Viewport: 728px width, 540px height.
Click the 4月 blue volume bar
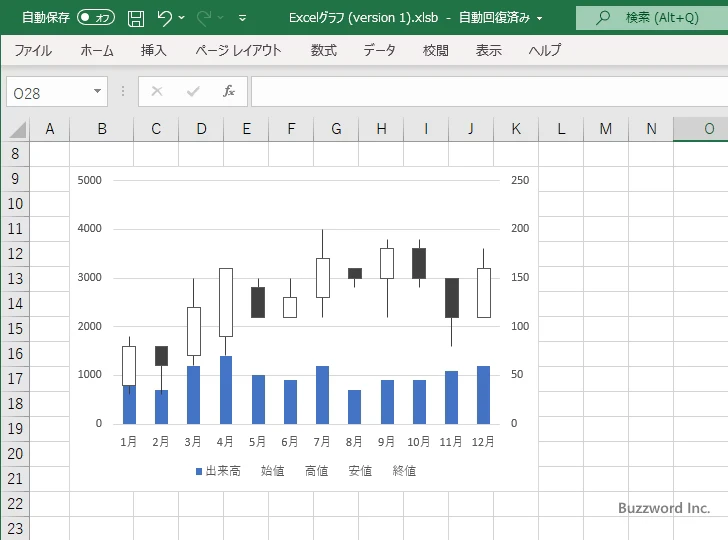[226, 390]
